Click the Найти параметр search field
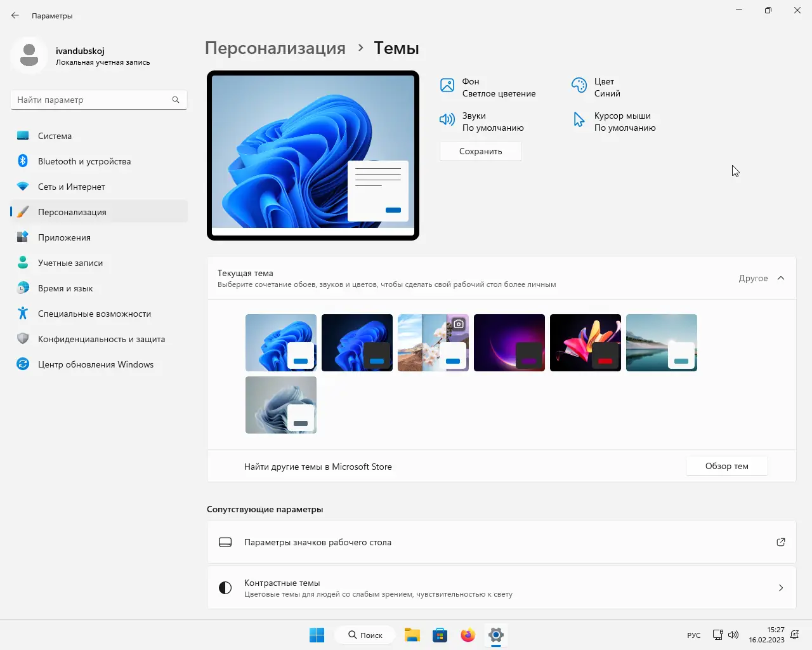Image resolution: width=812 pixels, height=650 pixels. 99,100
